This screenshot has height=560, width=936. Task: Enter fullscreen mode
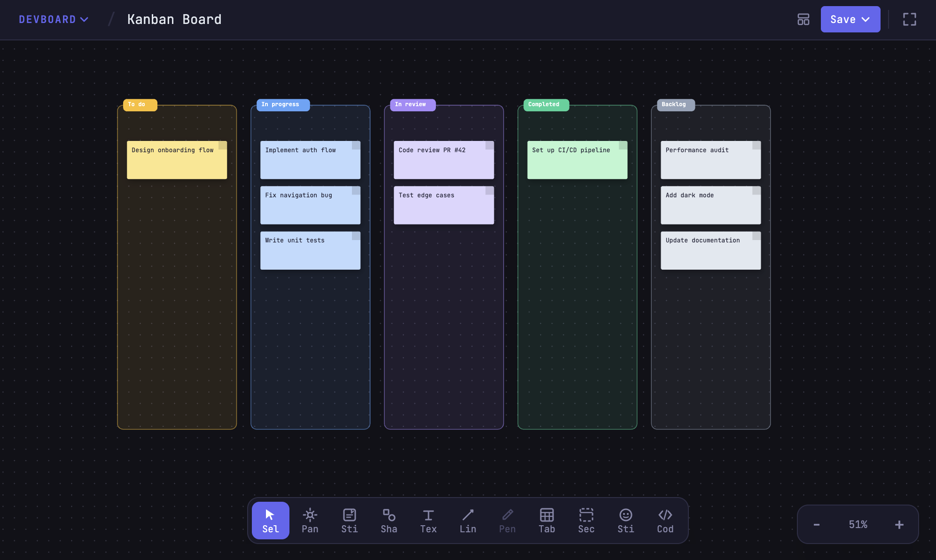click(x=909, y=19)
